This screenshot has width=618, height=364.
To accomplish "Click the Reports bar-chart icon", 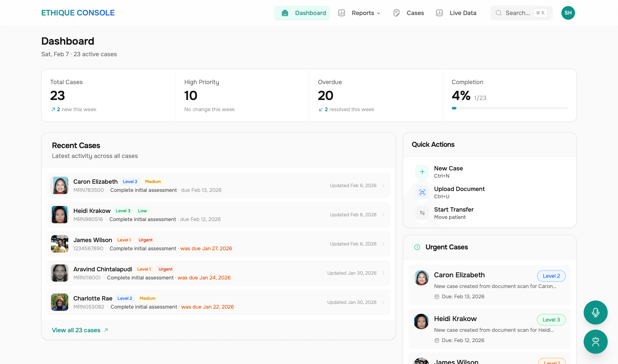I will tap(341, 13).
